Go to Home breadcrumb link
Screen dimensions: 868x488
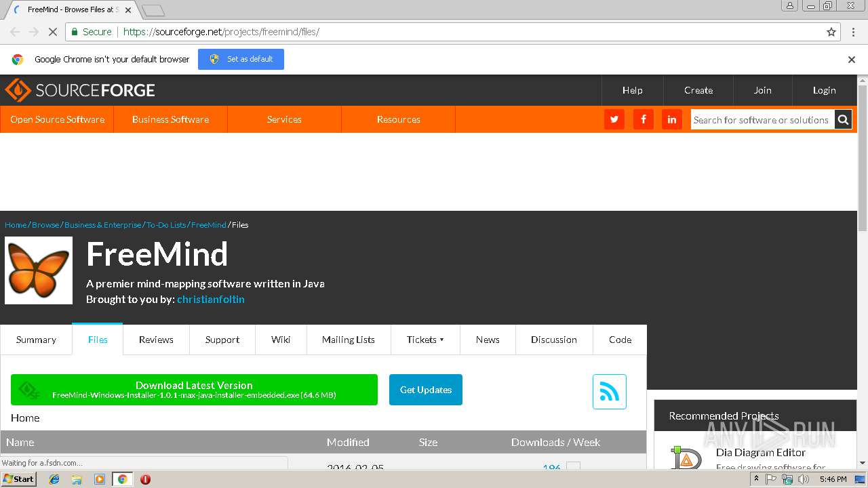pyautogui.click(x=16, y=224)
